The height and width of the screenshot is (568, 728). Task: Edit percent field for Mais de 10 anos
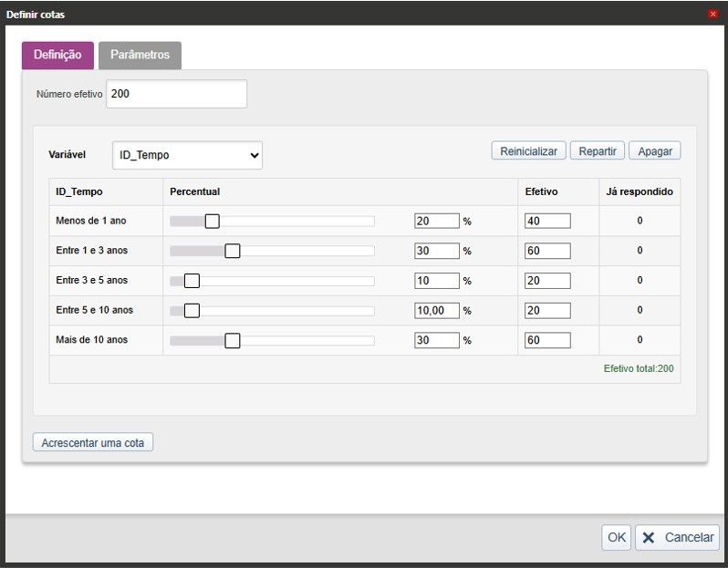pos(437,340)
